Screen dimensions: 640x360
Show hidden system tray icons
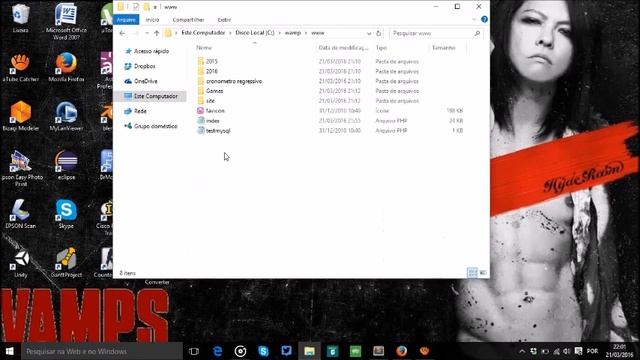point(522,351)
